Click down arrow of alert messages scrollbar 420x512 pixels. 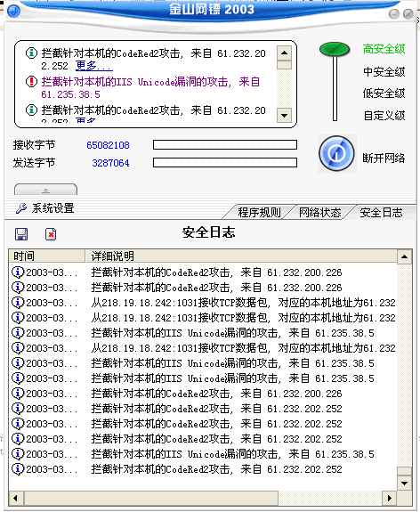284,115
